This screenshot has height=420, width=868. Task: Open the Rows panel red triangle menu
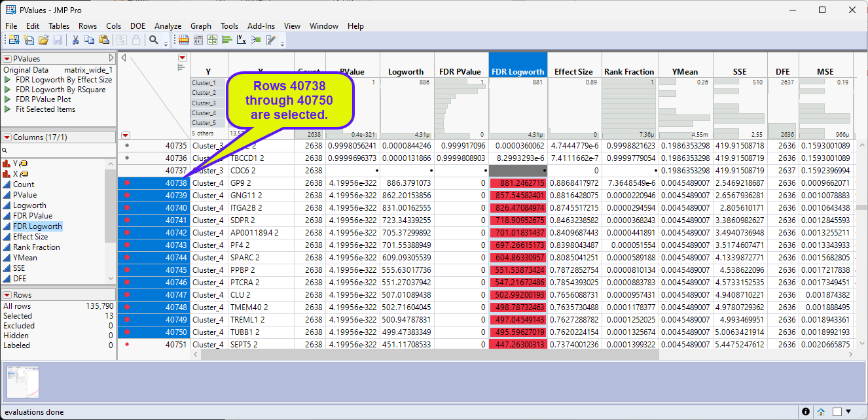7,295
